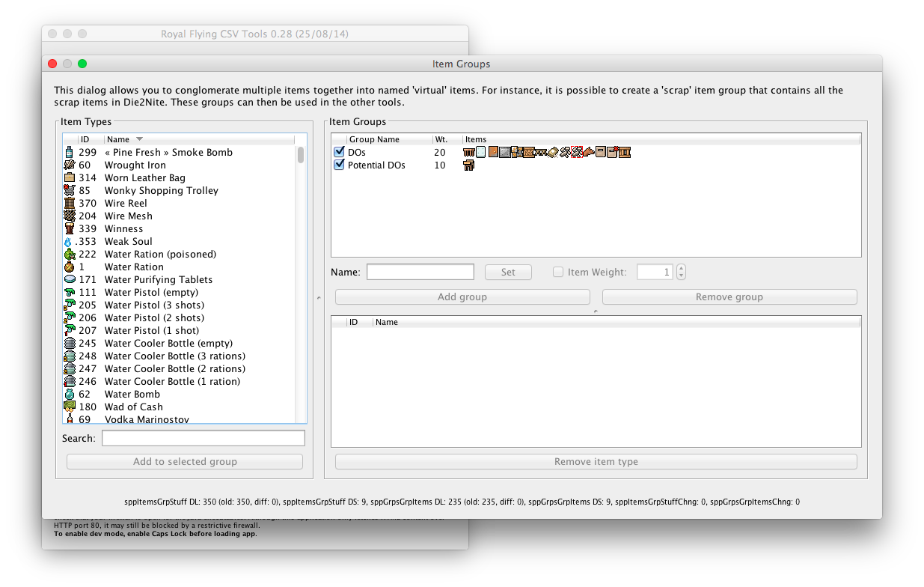Click the Items column header in Item Groups

point(661,139)
